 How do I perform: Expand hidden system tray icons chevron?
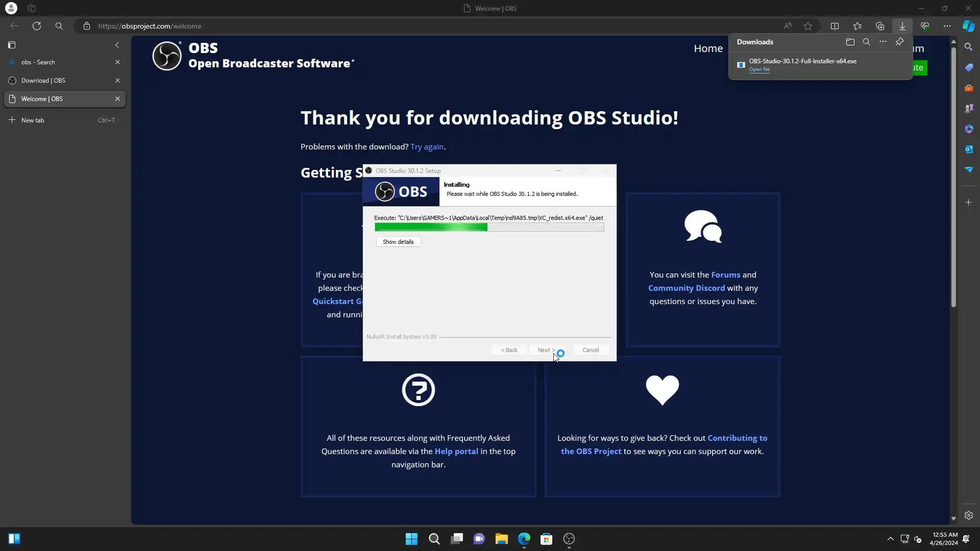point(891,539)
